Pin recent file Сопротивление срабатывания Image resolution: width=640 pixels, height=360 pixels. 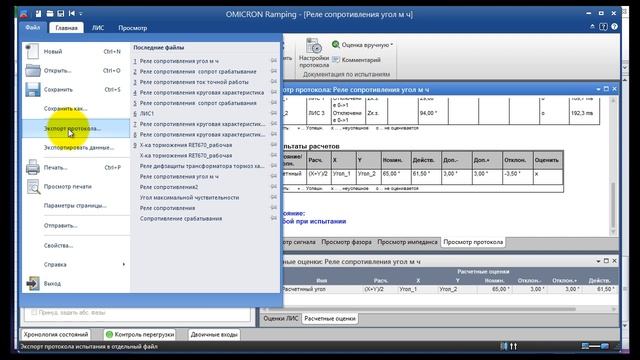pos(273,218)
